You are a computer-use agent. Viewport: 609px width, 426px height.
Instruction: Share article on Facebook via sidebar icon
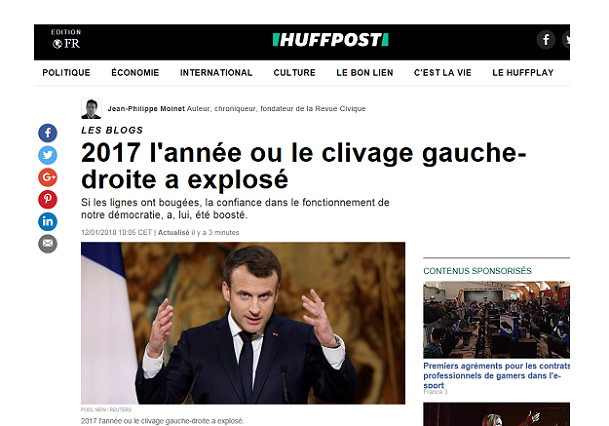[x=47, y=133]
